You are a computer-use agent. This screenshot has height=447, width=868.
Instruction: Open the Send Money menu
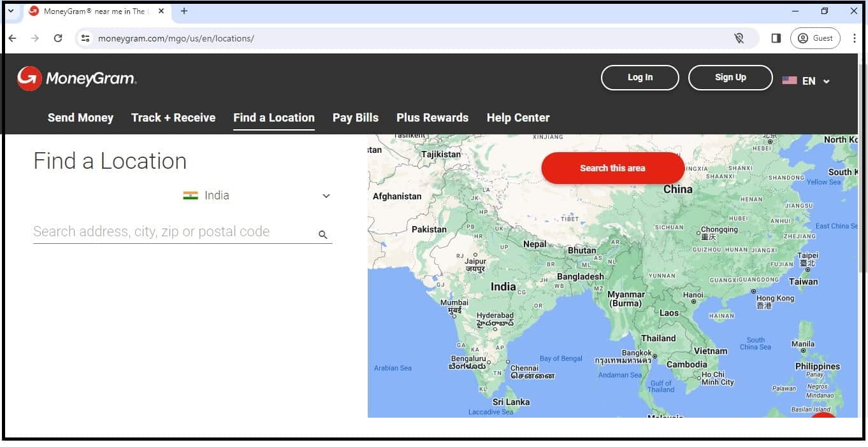[x=80, y=118]
